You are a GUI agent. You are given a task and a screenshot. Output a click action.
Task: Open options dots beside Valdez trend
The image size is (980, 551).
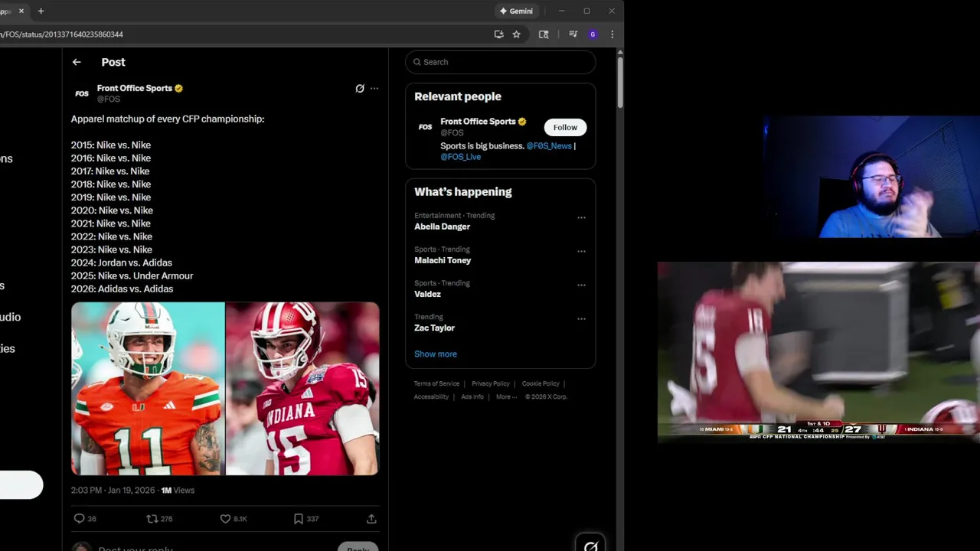click(581, 285)
